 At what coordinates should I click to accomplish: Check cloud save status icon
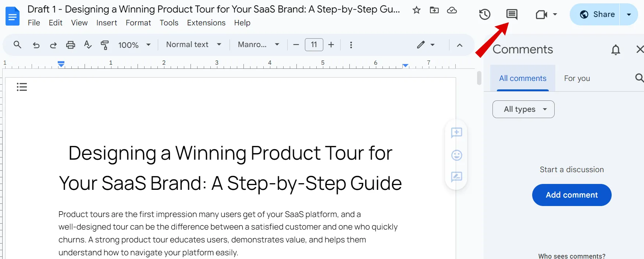[452, 10]
